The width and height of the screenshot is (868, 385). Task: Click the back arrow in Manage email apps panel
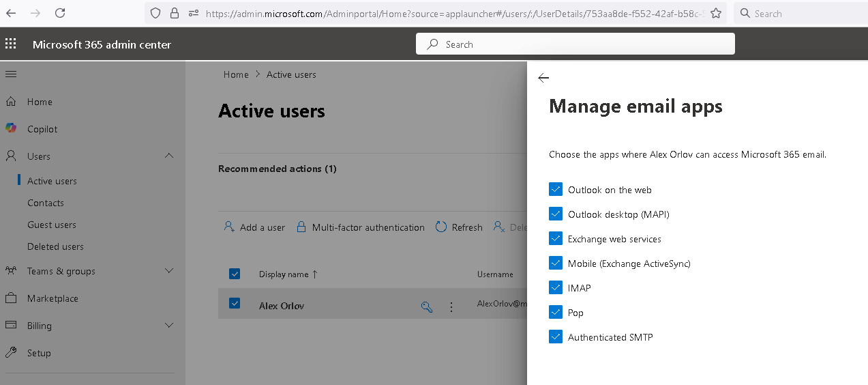[543, 78]
